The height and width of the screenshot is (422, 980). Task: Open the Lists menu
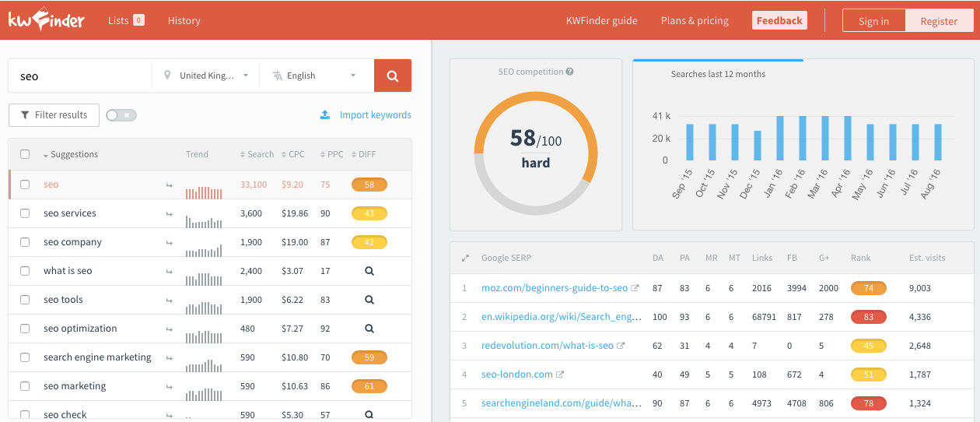pyautogui.click(x=126, y=20)
